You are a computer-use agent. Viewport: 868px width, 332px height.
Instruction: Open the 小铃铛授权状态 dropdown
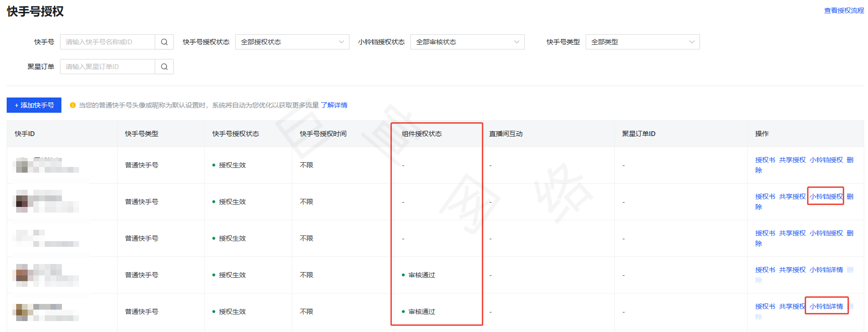(467, 42)
